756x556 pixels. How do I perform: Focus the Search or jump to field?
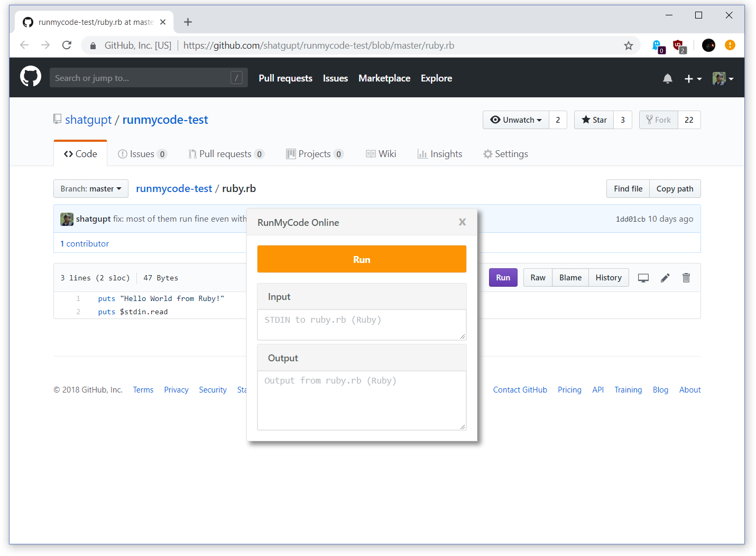[149, 78]
